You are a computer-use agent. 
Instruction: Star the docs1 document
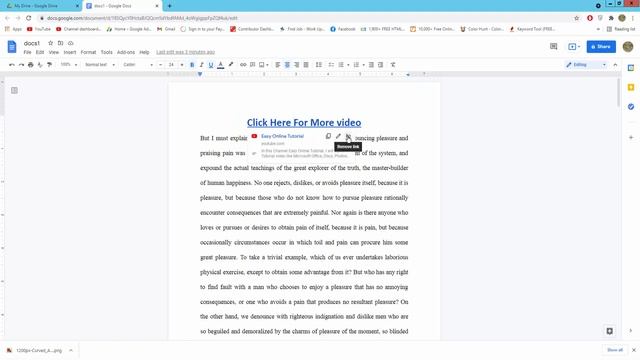click(51, 43)
